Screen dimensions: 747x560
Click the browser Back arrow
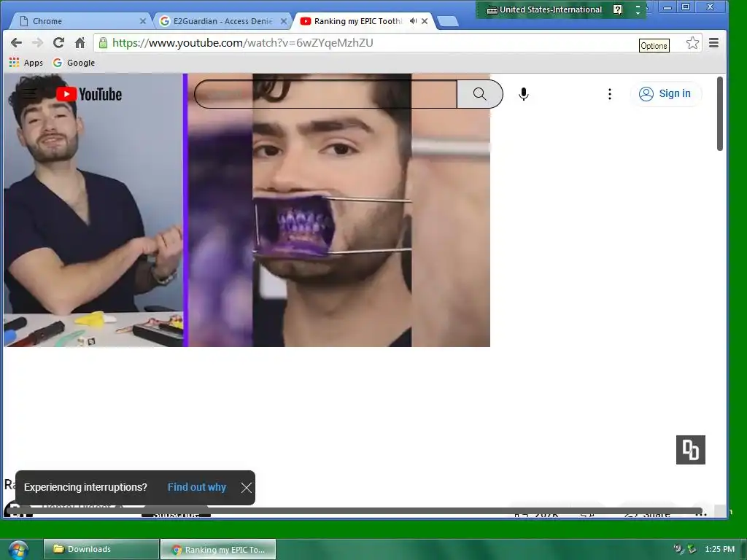tap(16, 43)
